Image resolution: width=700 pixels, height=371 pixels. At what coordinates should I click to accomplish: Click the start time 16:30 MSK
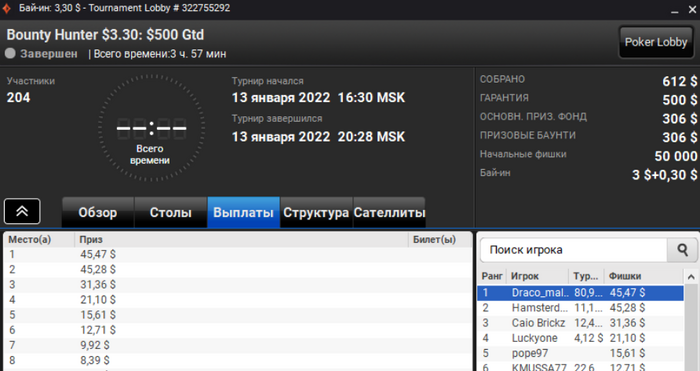pos(371,98)
